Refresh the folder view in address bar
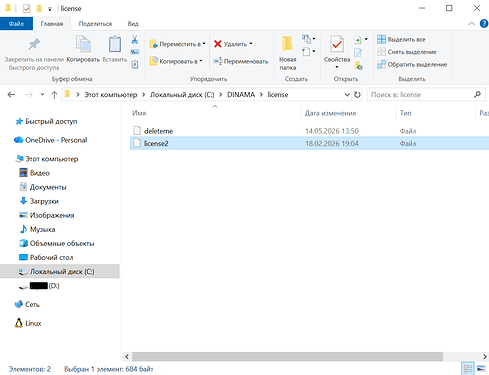Viewport: 489px width, 375px height. pyautogui.click(x=357, y=95)
